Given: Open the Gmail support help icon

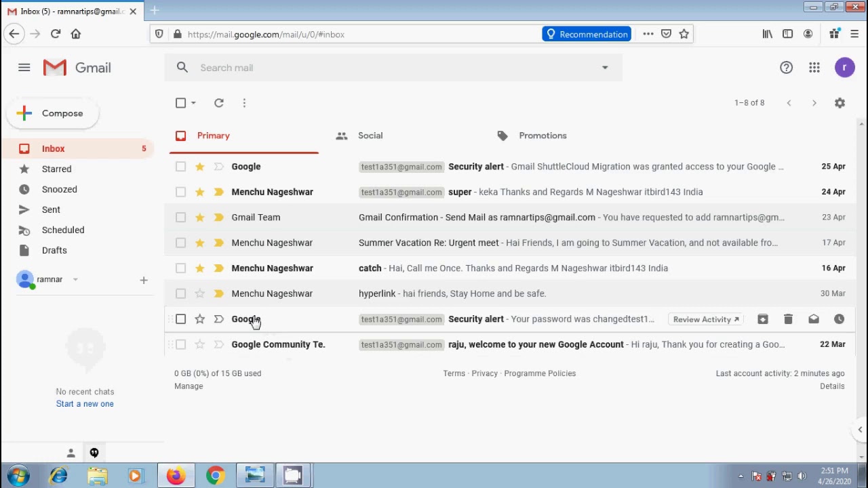Looking at the screenshot, I should point(786,68).
